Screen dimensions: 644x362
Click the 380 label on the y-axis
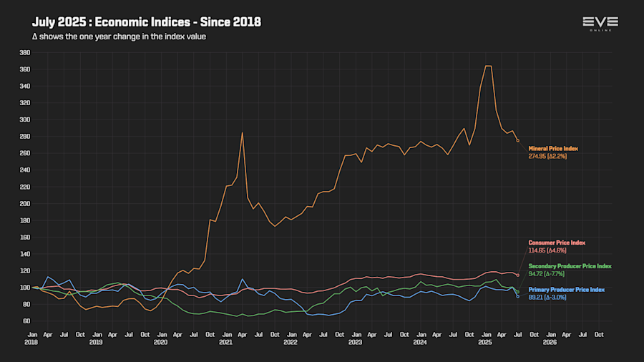pos(24,52)
